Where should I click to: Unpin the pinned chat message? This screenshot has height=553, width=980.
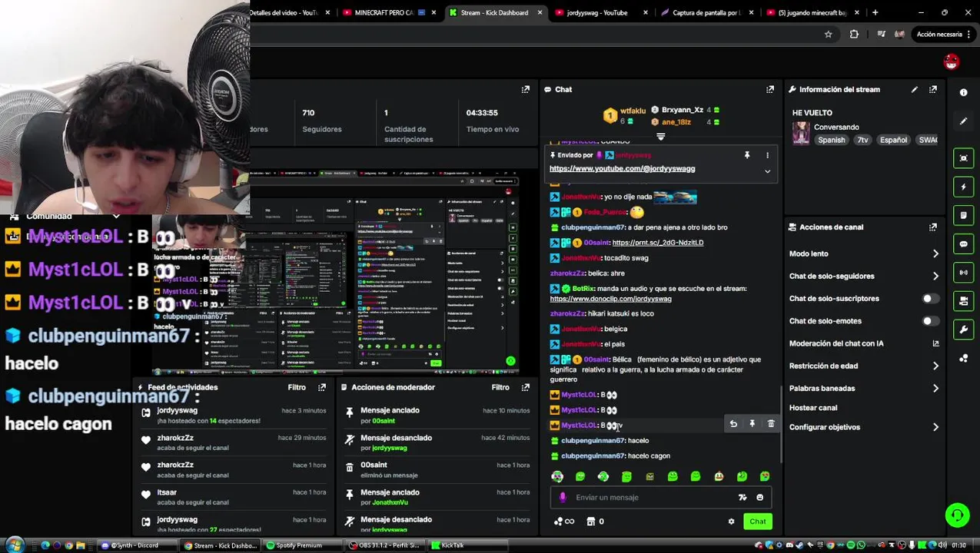[x=746, y=155]
